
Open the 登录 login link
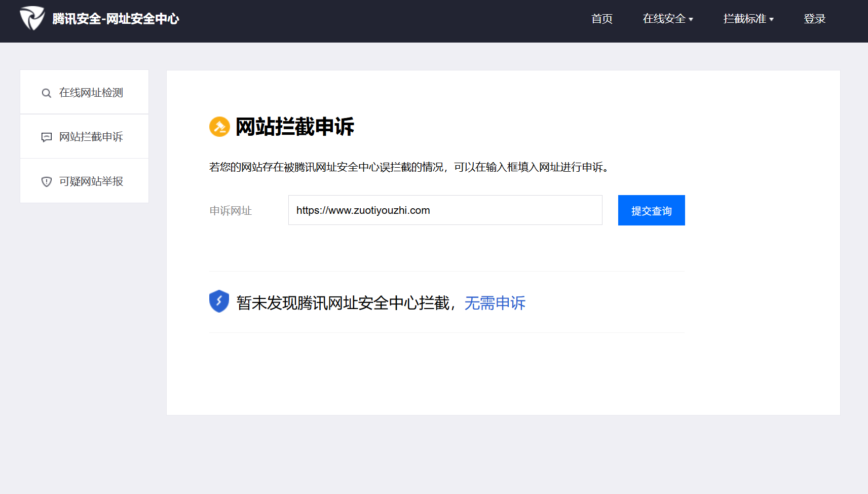[814, 19]
